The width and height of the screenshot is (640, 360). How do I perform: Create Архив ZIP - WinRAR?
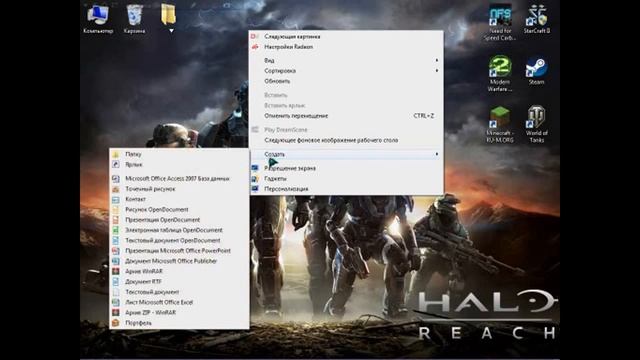click(179, 313)
